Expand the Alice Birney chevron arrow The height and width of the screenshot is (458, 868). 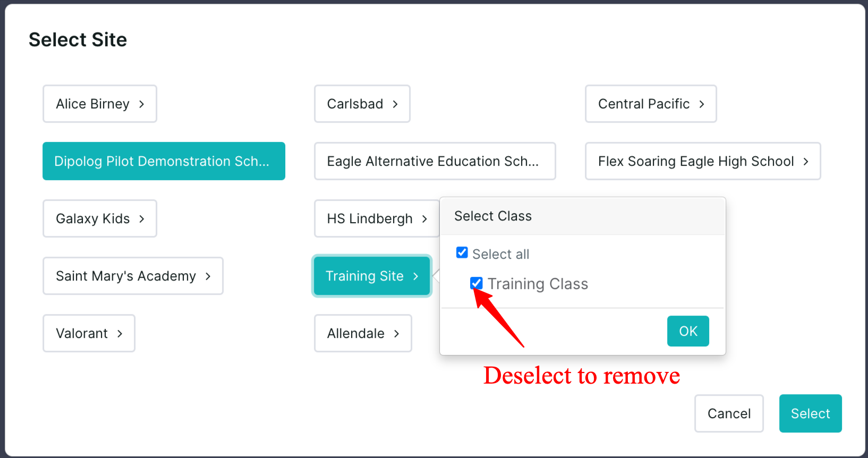coord(142,104)
